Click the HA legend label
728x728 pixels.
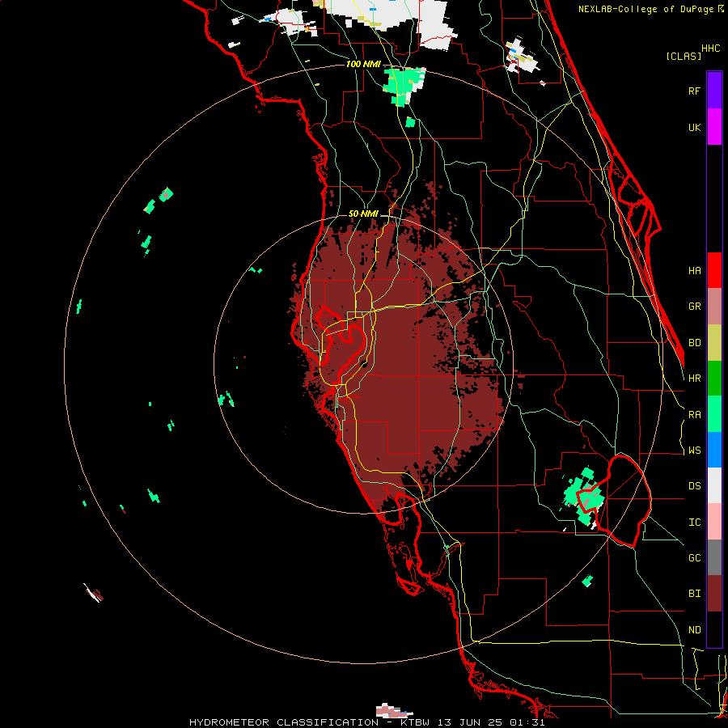[x=694, y=271]
